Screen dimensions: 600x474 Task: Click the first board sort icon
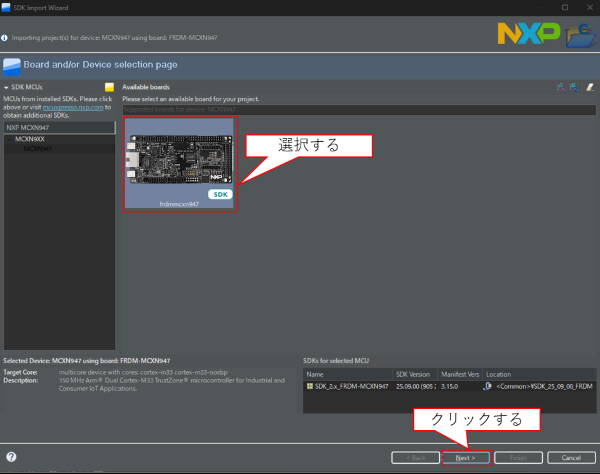[x=561, y=87]
